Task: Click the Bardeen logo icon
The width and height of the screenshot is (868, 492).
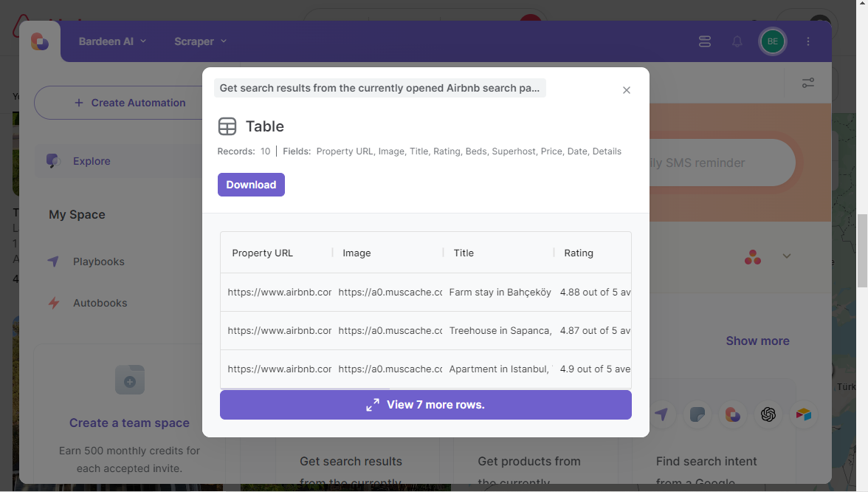Action: [x=39, y=41]
